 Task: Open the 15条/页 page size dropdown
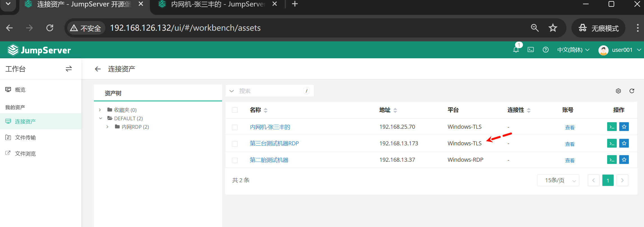click(x=558, y=180)
